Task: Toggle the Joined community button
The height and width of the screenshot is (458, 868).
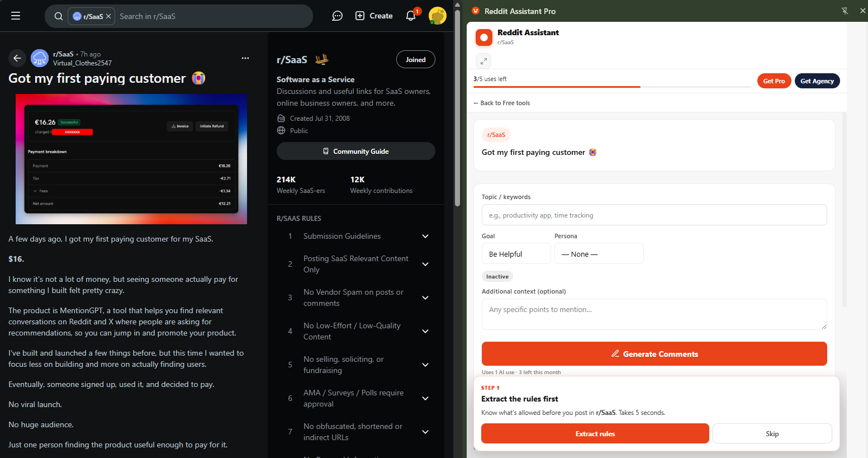Action: click(415, 59)
